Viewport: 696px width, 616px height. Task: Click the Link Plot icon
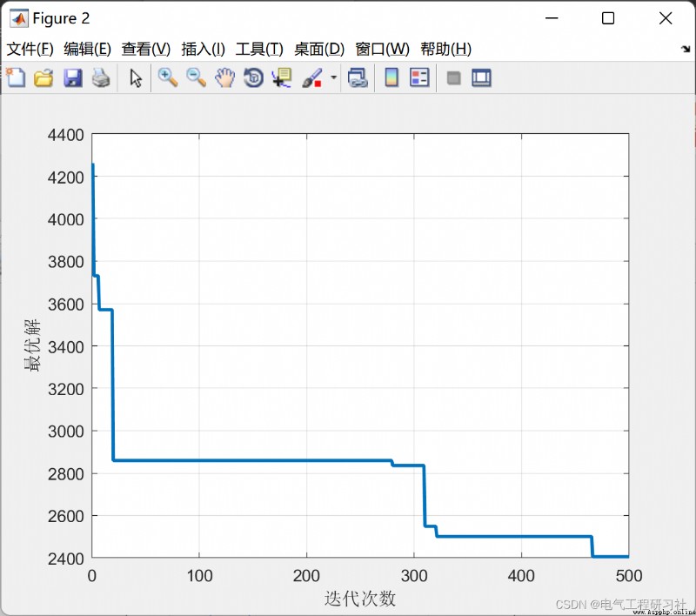click(x=358, y=77)
